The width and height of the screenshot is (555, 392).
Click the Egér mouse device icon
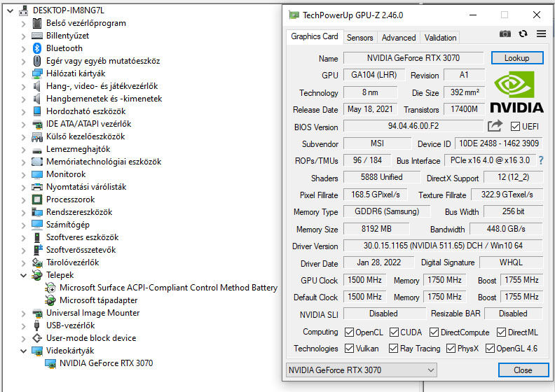(x=37, y=61)
